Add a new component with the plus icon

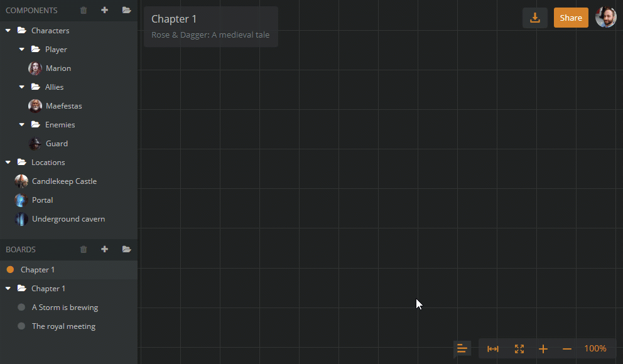click(x=104, y=10)
